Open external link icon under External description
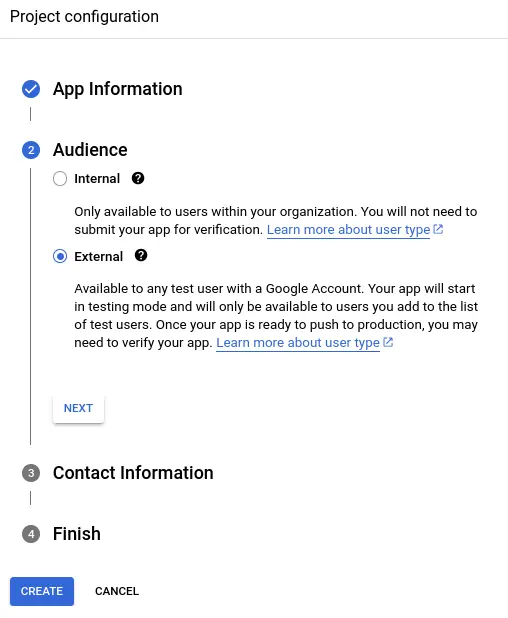The width and height of the screenshot is (508, 618). [x=388, y=342]
